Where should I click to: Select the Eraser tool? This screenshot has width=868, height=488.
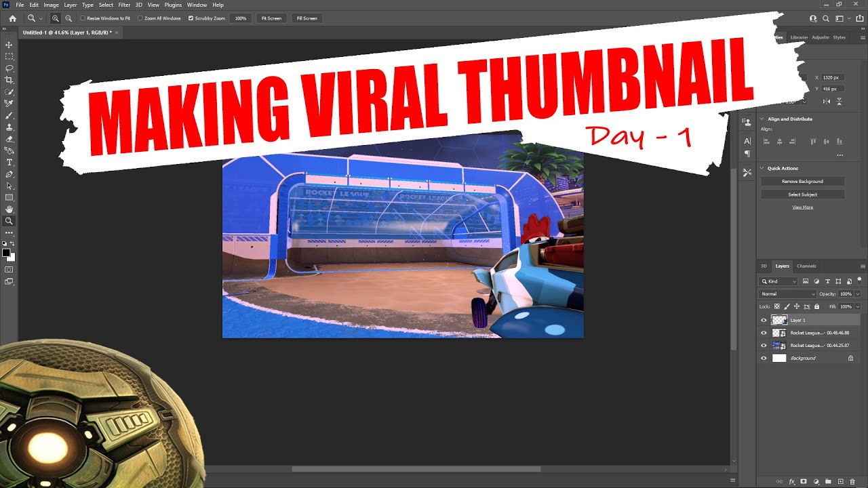click(9, 139)
